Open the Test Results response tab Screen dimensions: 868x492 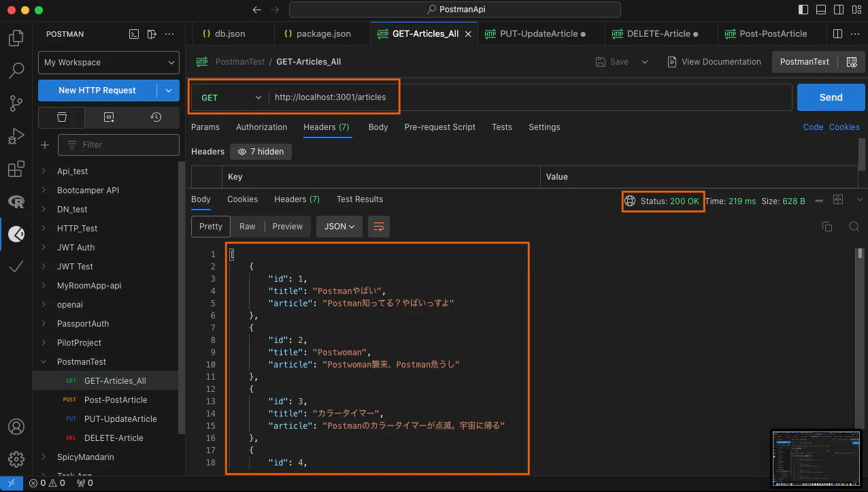(x=360, y=199)
